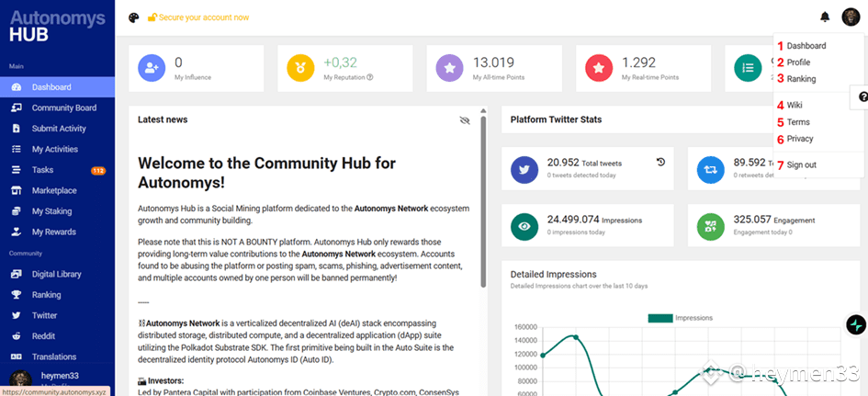Click the My Reputation medal icon
Screen dimensions: 868x396
point(300,68)
